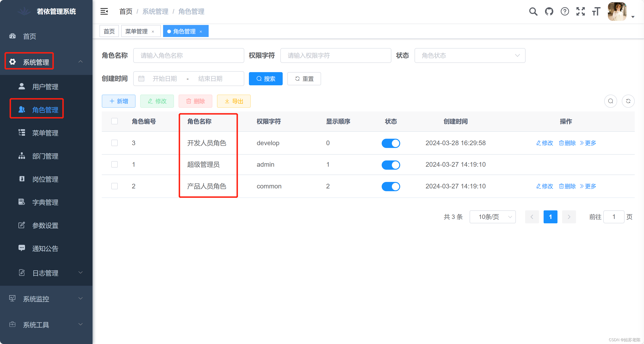Open the font size adjustment icon
This screenshot has height=344, width=644.
[596, 12]
